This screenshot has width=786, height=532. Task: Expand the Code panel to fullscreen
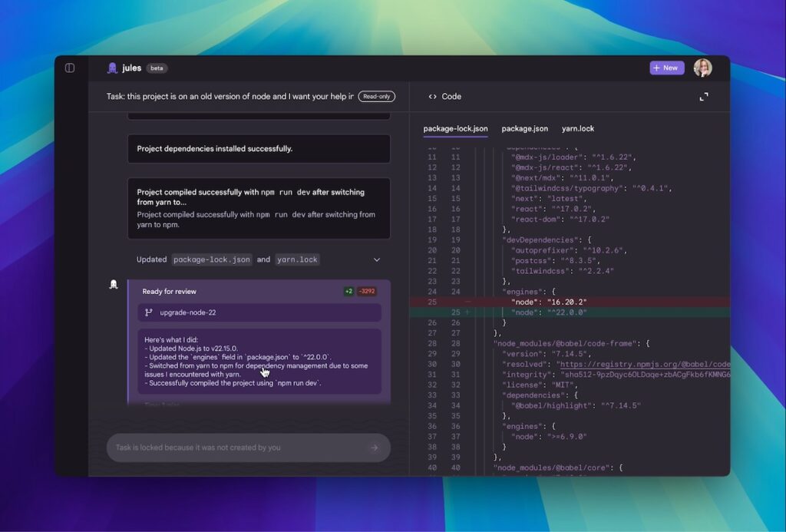pyautogui.click(x=704, y=97)
